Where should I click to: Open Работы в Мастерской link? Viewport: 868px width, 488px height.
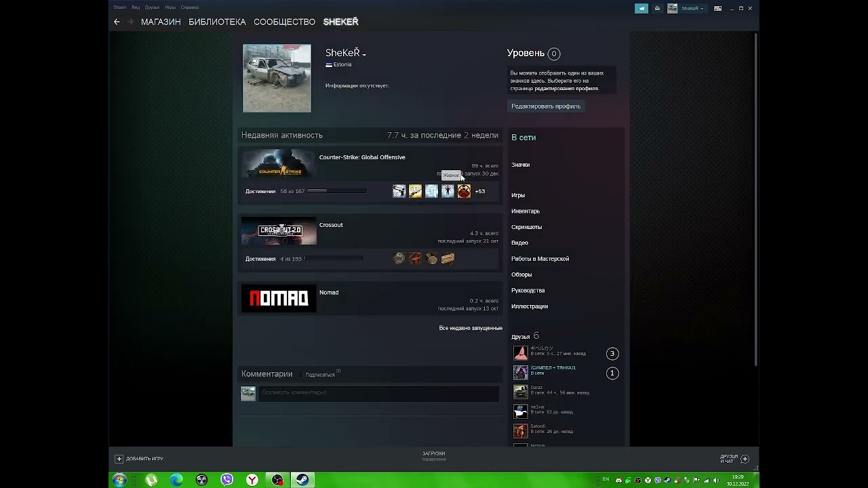(540, 259)
